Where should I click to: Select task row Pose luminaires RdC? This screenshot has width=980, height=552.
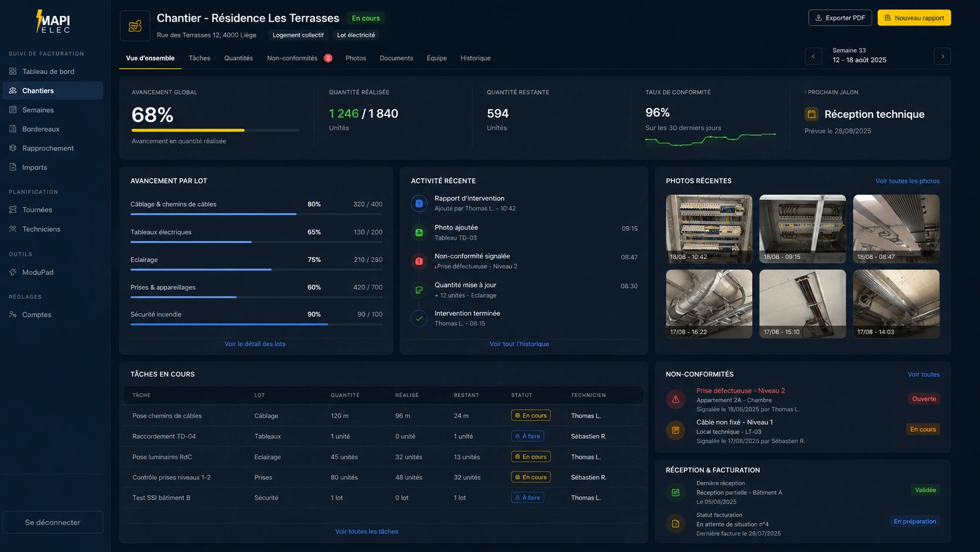point(383,457)
